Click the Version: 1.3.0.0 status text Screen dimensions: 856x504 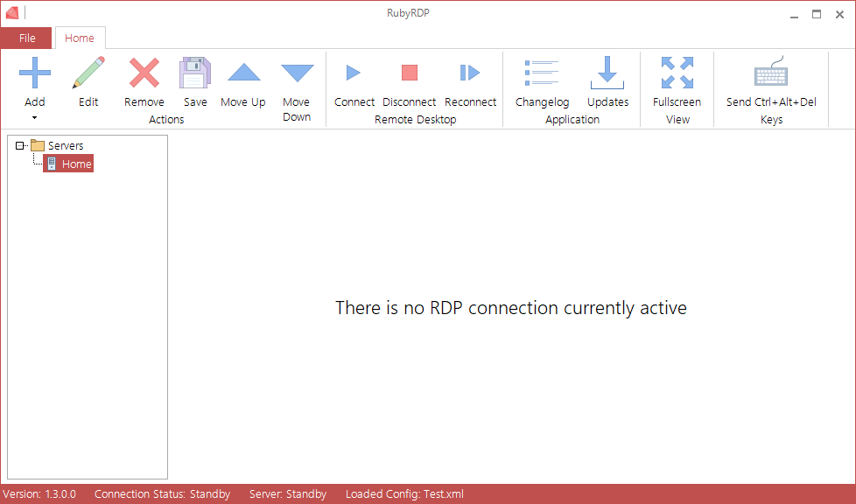(39, 494)
